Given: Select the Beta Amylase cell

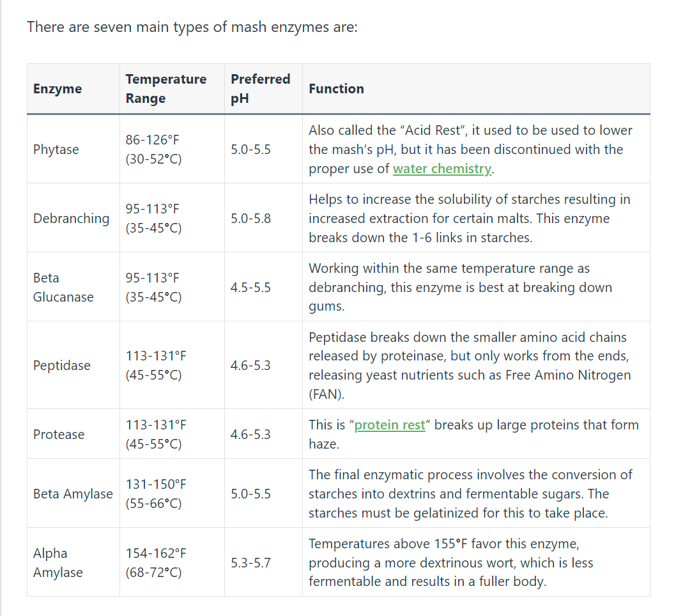Looking at the screenshot, I should [73, 493].
